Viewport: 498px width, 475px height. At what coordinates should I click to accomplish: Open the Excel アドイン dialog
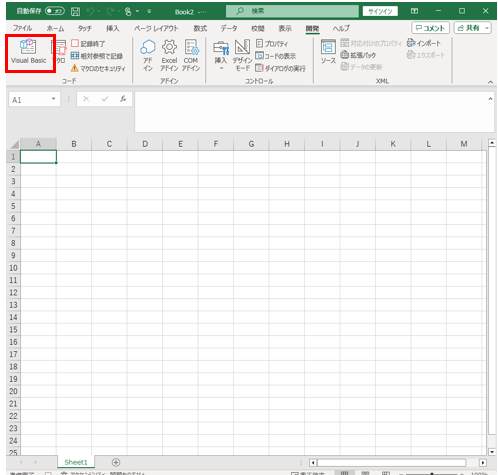point(169,55)
